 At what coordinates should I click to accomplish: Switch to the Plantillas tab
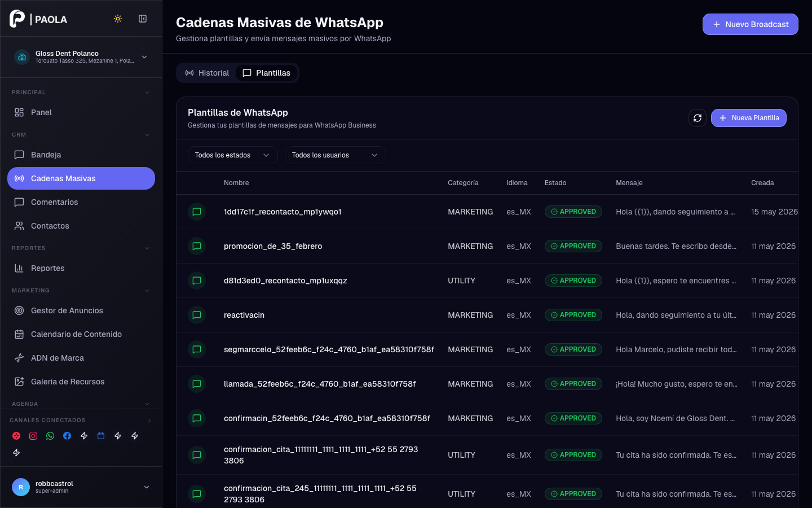[266, 73]
